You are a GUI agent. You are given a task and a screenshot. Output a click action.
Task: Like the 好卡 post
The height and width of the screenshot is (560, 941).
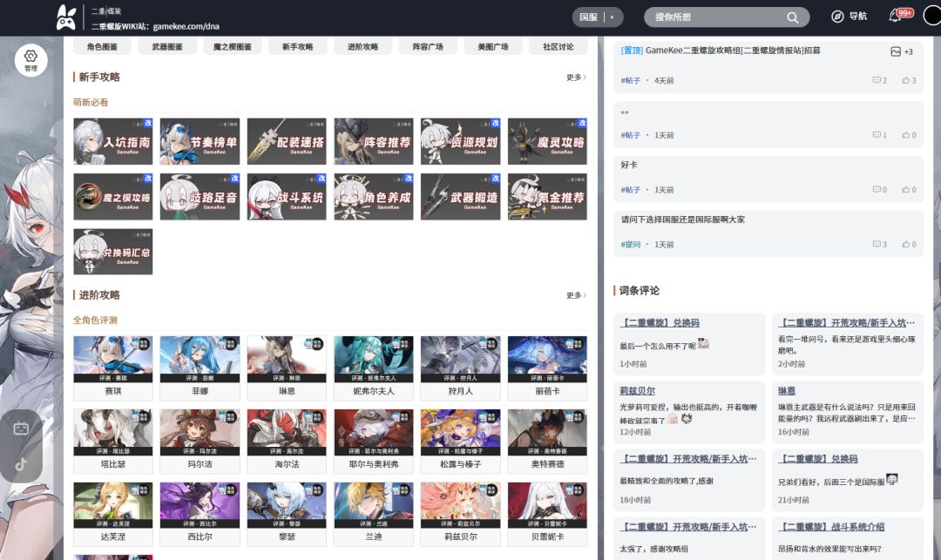click(905, 190)
